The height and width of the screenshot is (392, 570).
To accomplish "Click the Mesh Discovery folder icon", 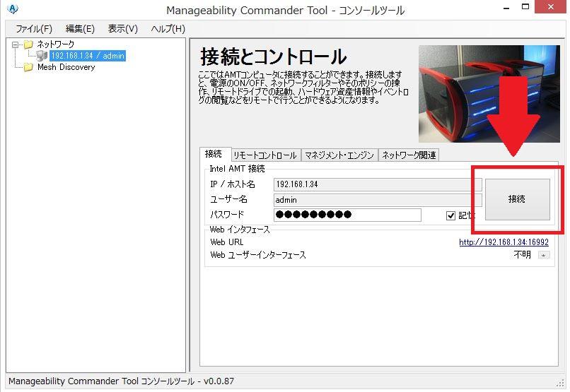I will click(x=28, y=67).
